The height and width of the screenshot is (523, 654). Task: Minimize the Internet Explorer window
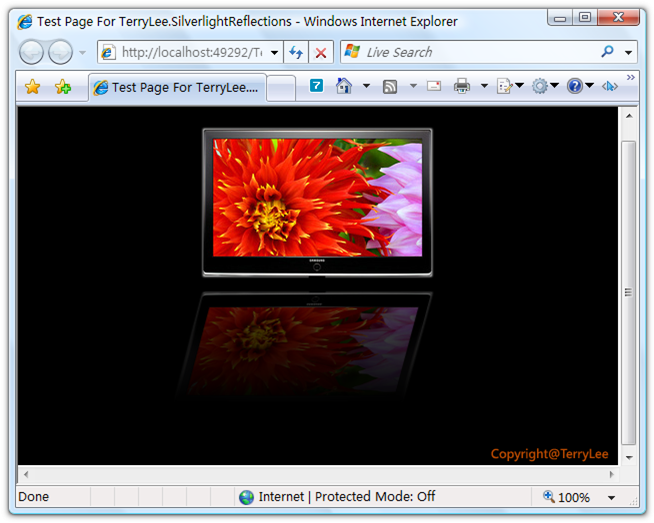point(560,18)
